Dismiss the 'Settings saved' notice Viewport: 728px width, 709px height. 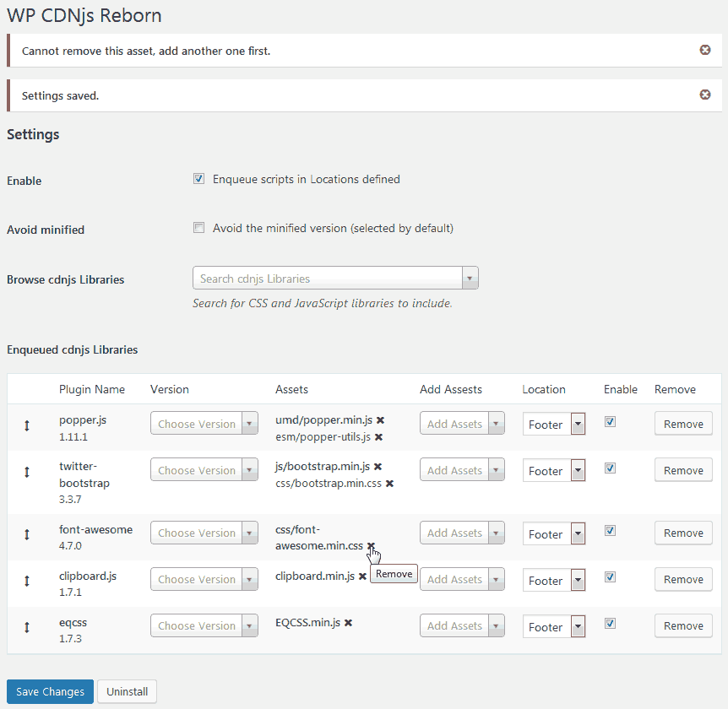pyautogui.click(x=705, y=95)
